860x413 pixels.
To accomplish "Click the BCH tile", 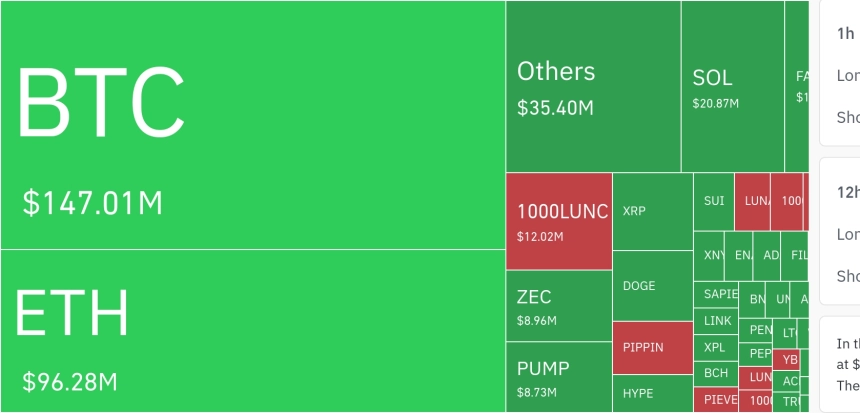I will 716,374.
